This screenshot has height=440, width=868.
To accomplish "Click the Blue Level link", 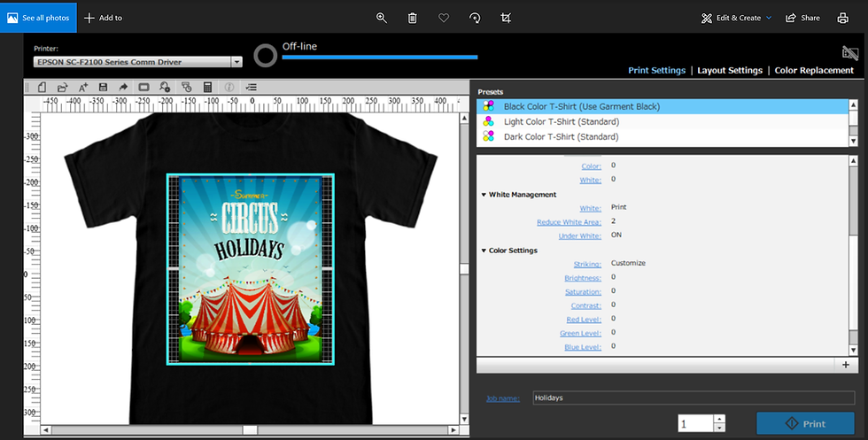I will click(583, 347).
